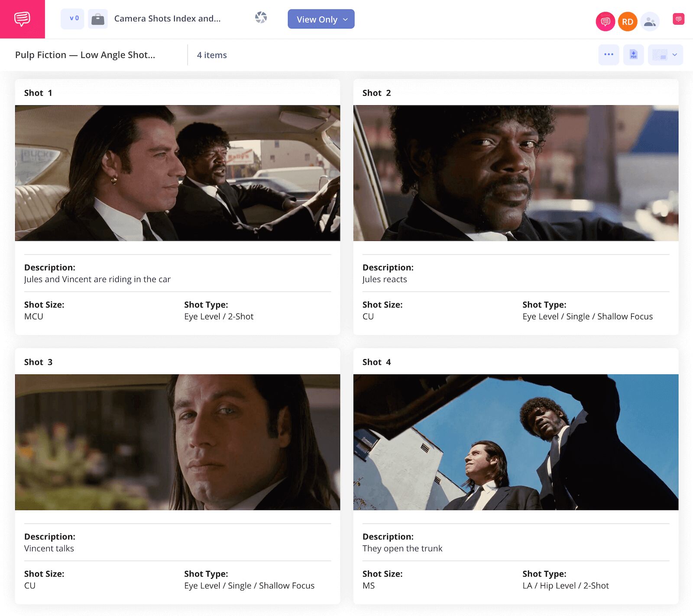This screenshot has height=616, width=693.
Task: Click the Camera Shots Index project title
Action: (167, 19)
